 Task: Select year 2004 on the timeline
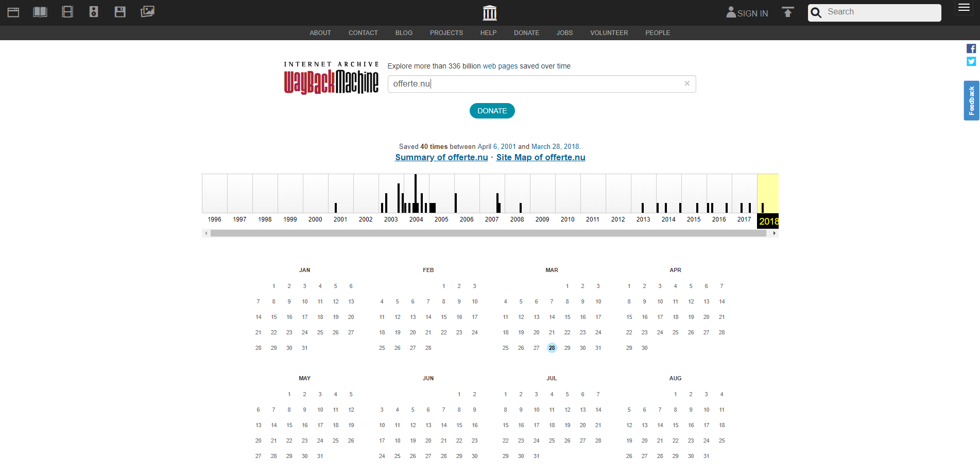click(x=416, y=219)
